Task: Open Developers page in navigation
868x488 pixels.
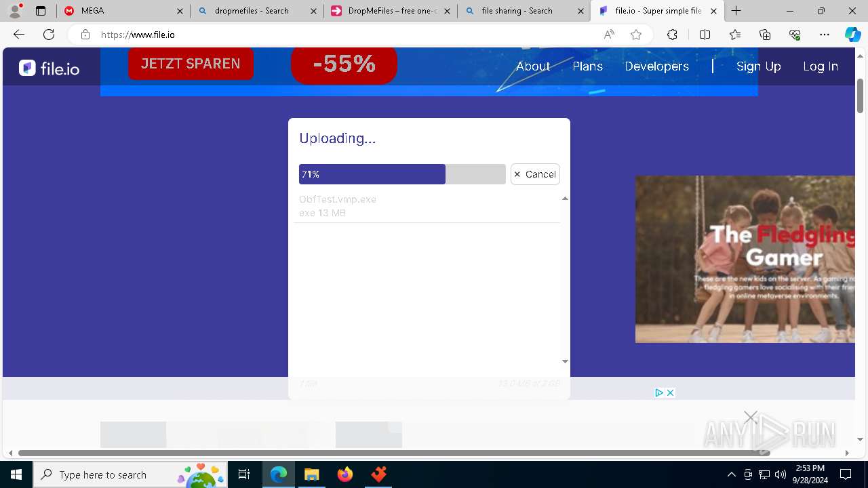Action: click(x=656, y=66)
